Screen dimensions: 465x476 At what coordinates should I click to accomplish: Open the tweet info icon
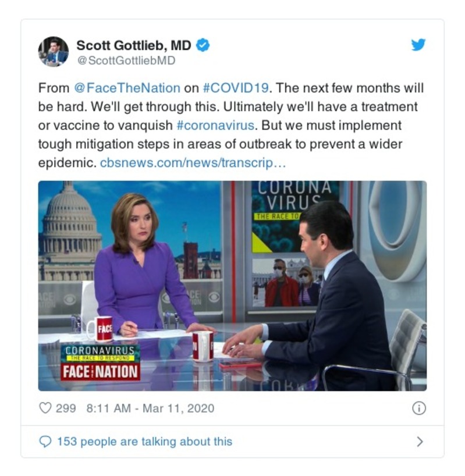click(x=419, y=408)
